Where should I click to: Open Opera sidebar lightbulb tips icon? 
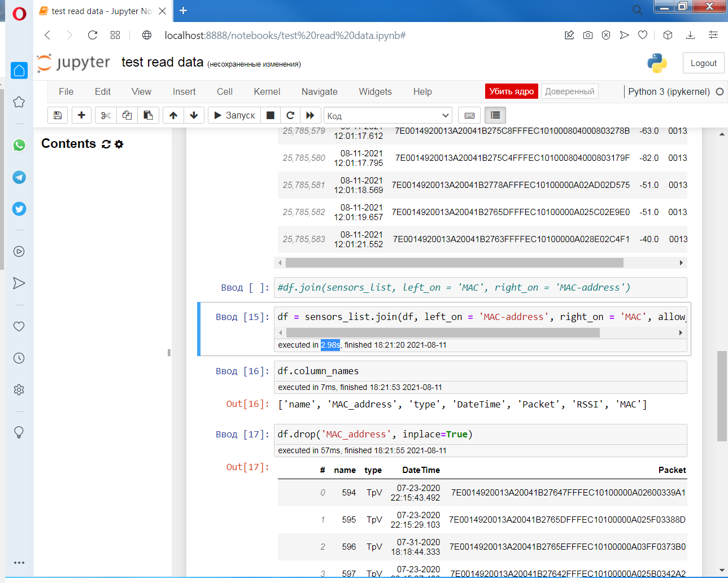(x=19, y=432)
